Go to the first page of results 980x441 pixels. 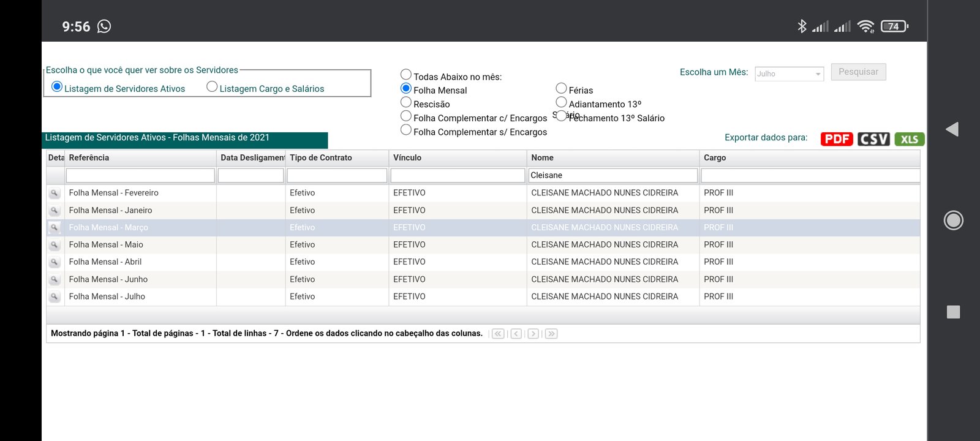click(x=498, y=334)
